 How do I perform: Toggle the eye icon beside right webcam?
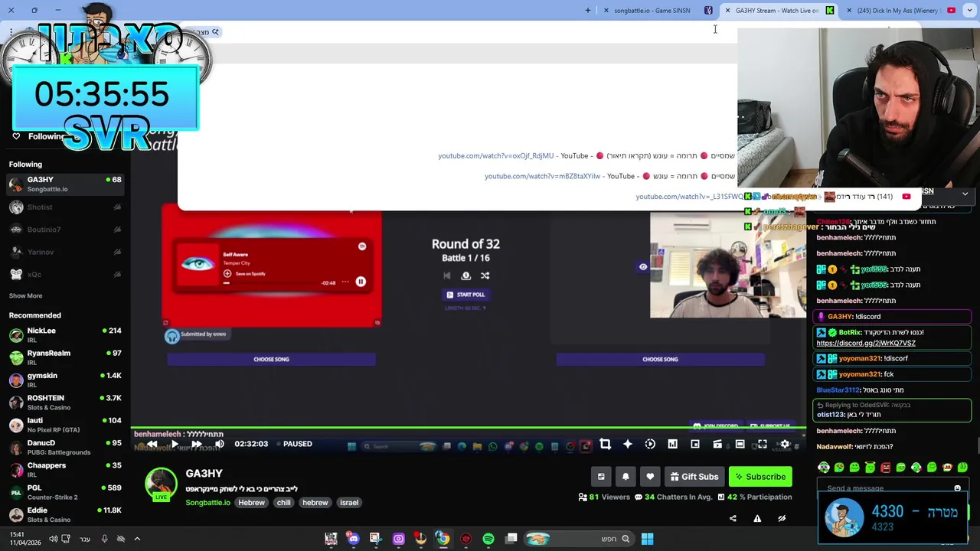coord(643,267)
